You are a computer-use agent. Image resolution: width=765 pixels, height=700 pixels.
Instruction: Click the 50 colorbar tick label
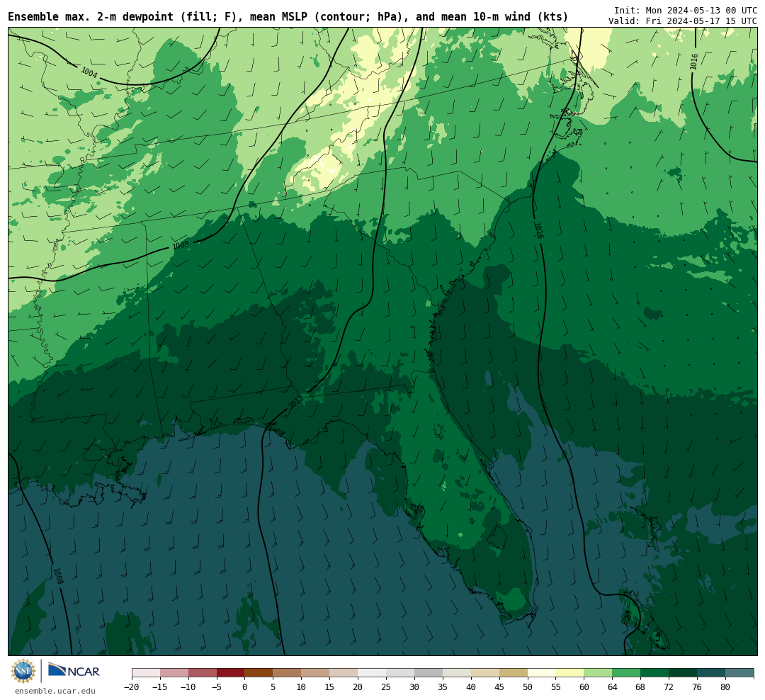pyautogui.click(x=528, y=687)
